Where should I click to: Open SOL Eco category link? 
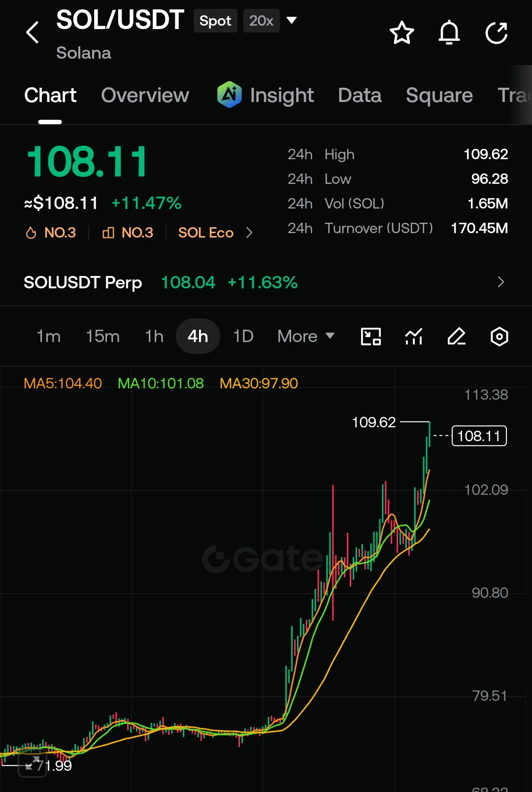tap(206, 233)
